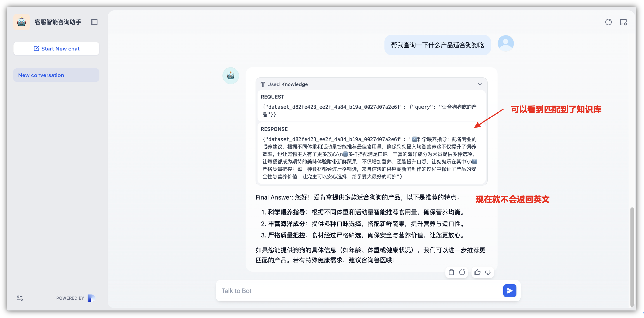Viewport: 644px width, 318px height.
Task: Give the answer a thumbs up
Action: pyautogui.click(x=477, y=272)
